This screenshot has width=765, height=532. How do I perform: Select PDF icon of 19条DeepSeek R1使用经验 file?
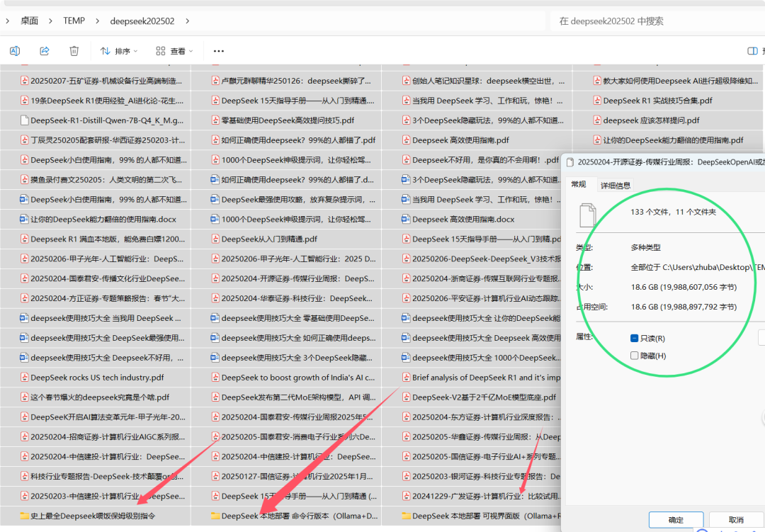24,101
